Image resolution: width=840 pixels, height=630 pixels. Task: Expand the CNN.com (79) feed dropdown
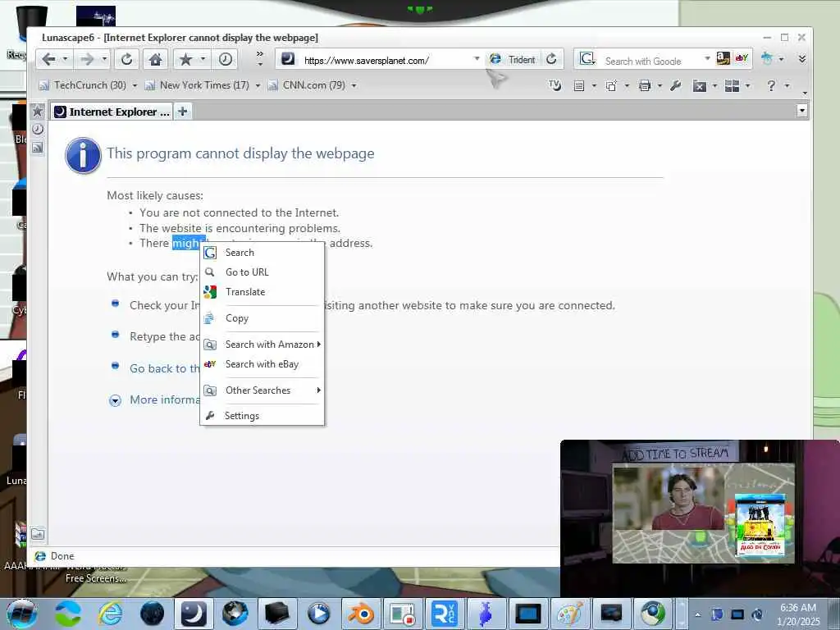354,85
